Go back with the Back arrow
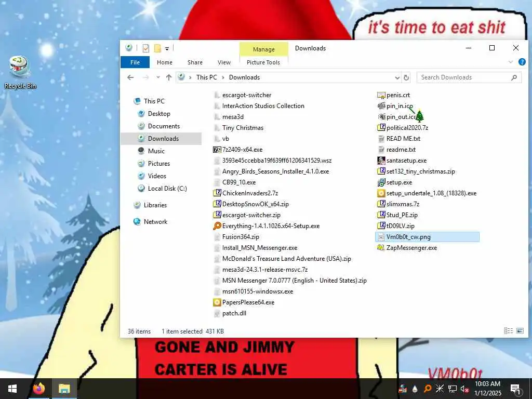Image resolution: width=532 pixels, height=399 pixels. tap(130, 77)
